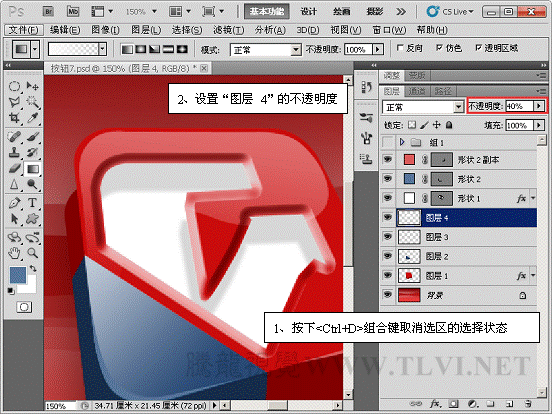Screen dimensions: 552x414
Task: Select the Healing Brush tool
Action: (x=14, y=137)
